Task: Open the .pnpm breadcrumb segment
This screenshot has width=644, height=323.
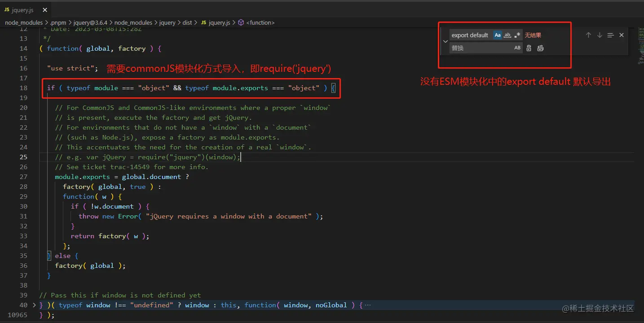Action: pos(59,22)
